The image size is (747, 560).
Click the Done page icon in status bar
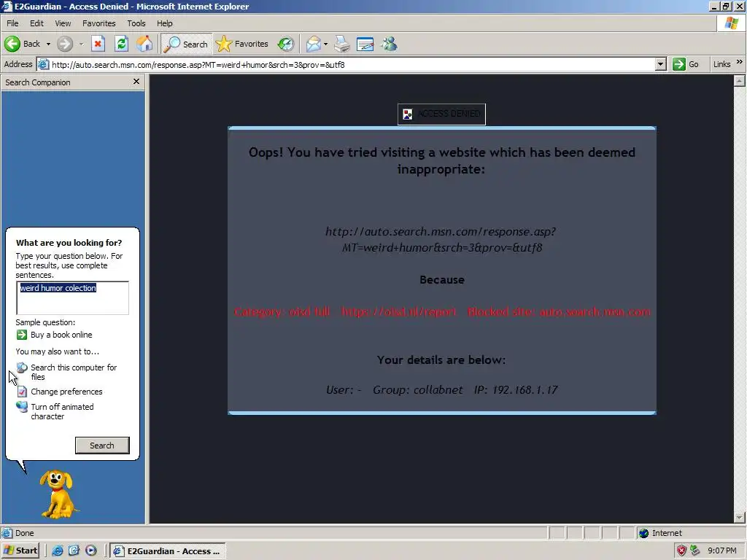point(7,533)
